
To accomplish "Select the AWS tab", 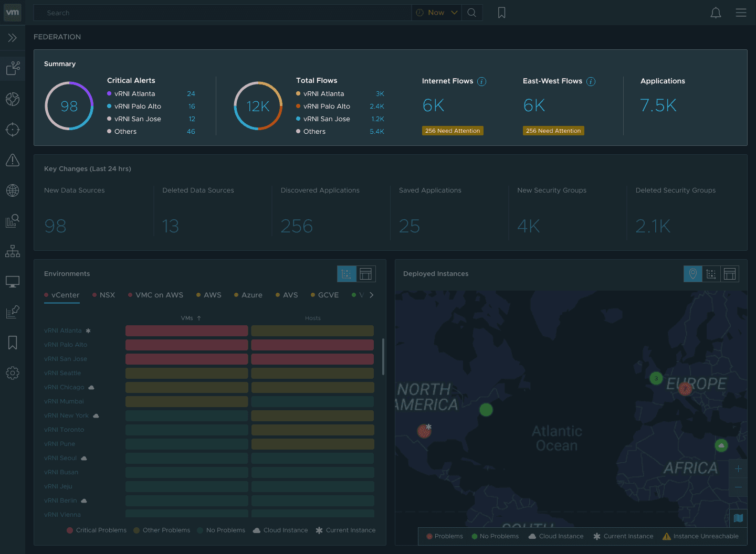I will tap(208, 295).
